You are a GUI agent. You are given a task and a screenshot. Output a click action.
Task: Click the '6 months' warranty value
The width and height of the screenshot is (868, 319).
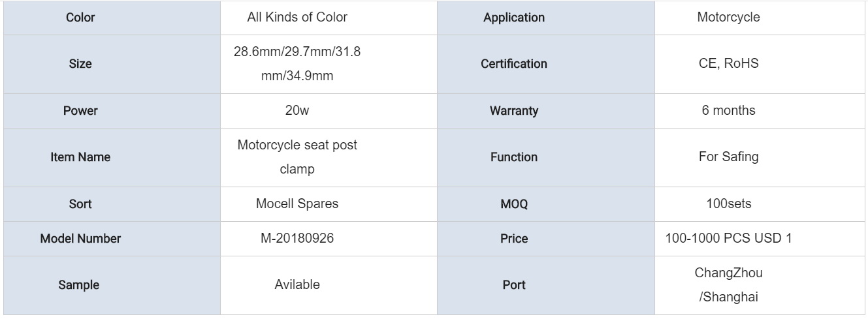pos(728,110)
